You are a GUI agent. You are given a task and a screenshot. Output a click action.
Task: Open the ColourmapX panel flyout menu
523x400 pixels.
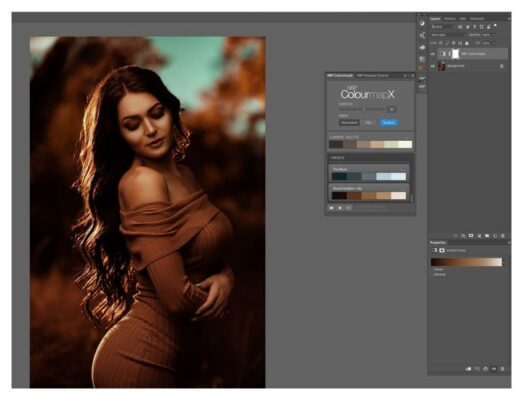click(x=412, y=76)
